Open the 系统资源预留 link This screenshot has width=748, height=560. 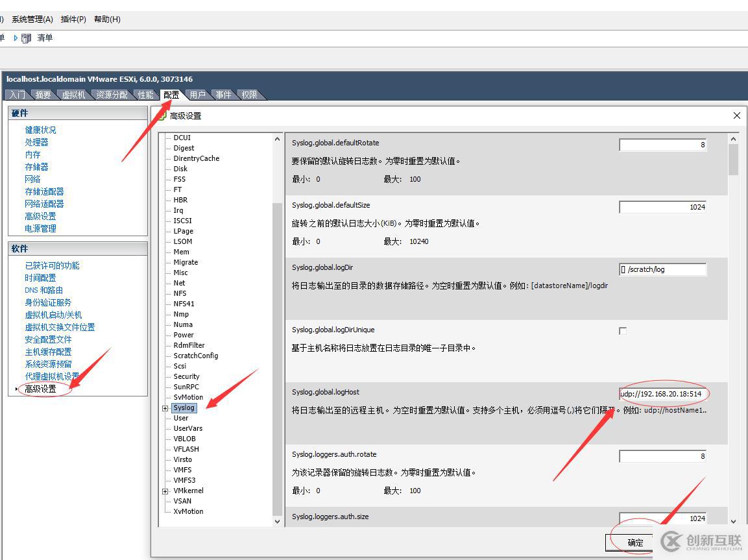[48, 364]
